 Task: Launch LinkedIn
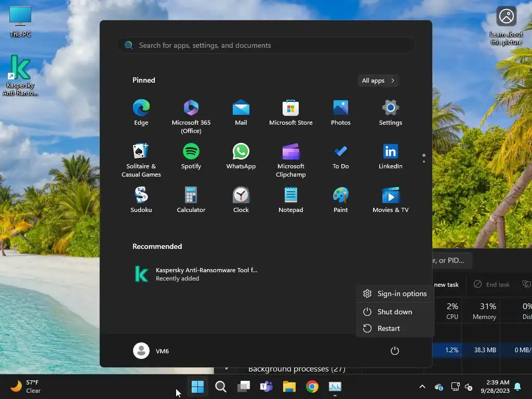point(391,156)
